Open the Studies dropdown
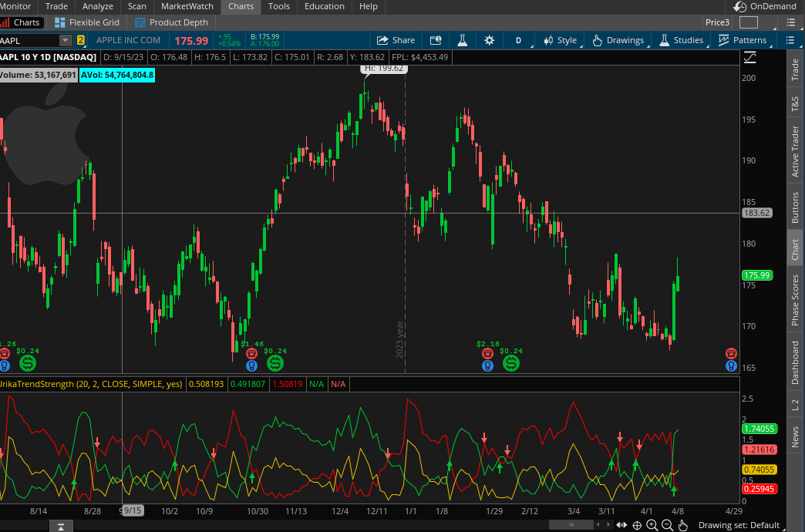Viewport: 805px width, 532px height. [682, 40]
